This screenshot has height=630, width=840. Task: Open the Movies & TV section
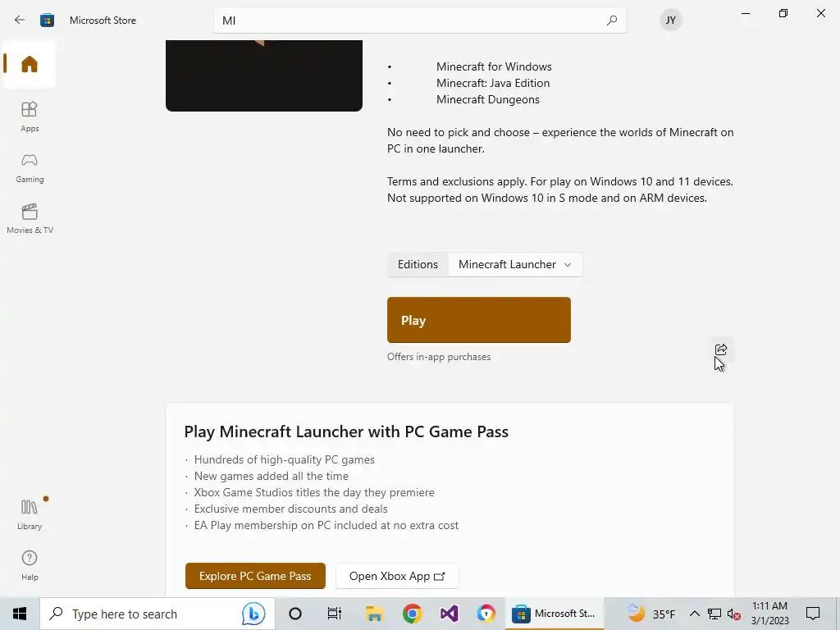click(30, 218)
